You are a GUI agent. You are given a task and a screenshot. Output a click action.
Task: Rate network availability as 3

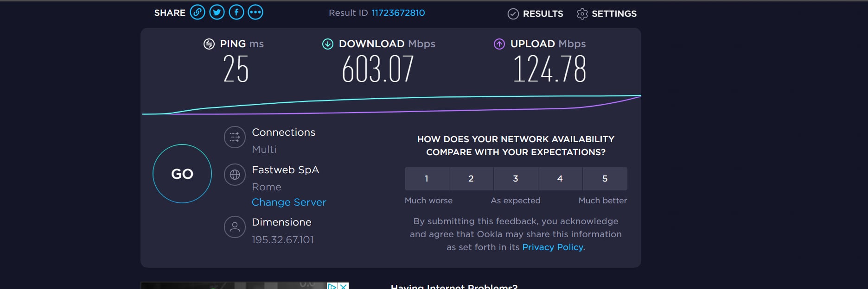point(516,179)
